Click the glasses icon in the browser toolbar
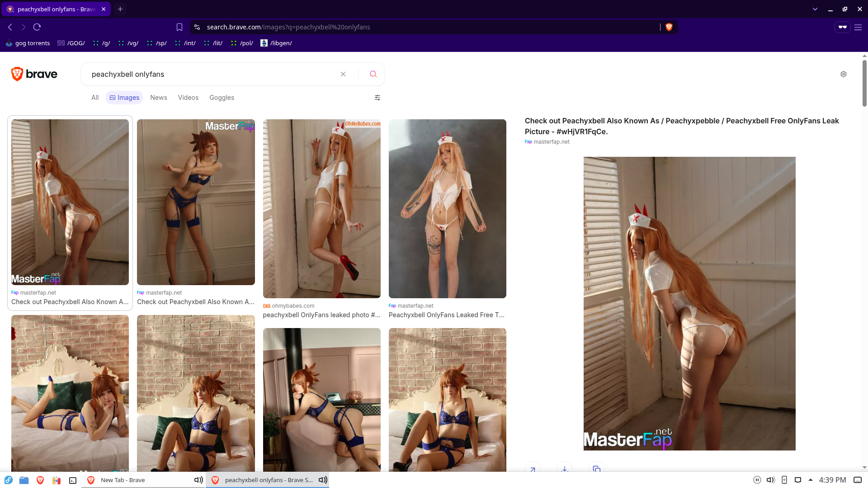Screen dimensions: 868x488 click(x=843, y=27)
